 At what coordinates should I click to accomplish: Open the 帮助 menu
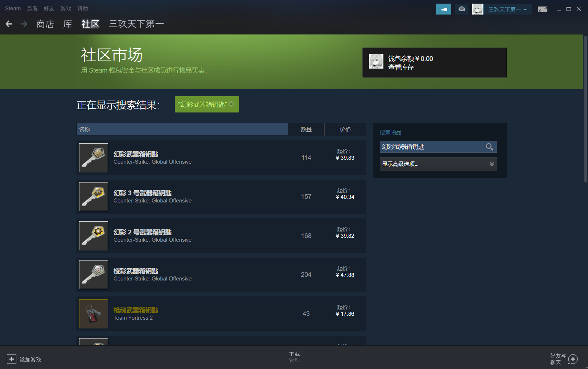tap(83, 8)
